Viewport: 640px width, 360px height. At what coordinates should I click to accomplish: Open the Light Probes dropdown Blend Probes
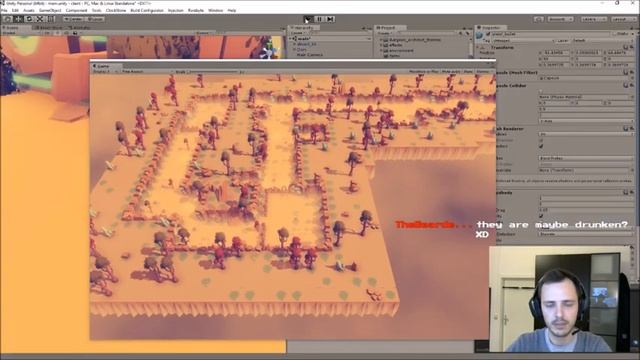[586, 158]
